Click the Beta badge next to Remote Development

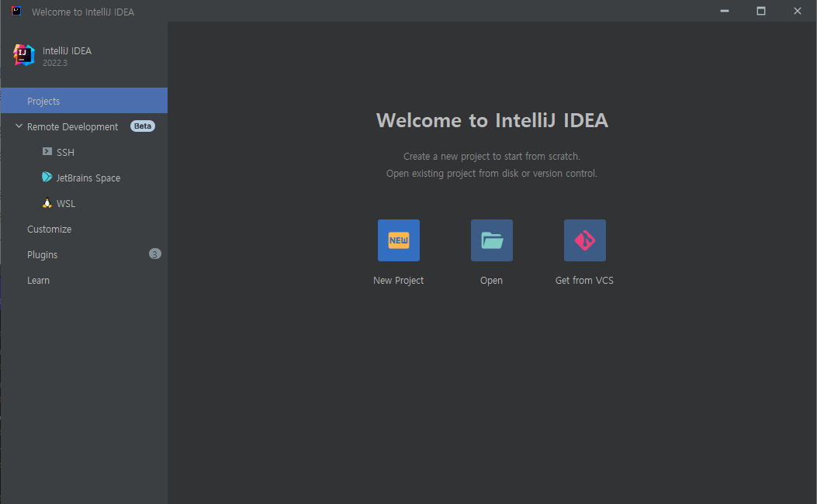(x=142, y=126)
